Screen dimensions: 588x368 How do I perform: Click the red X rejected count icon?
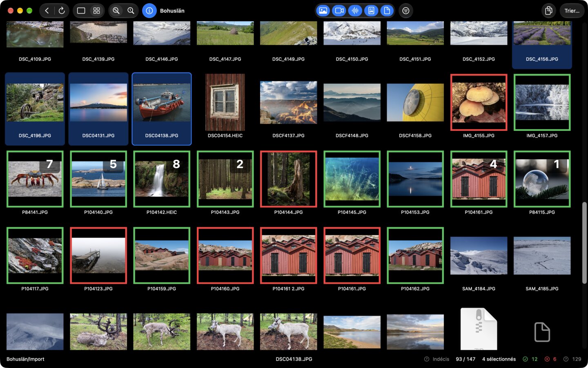tap(547, 359)
